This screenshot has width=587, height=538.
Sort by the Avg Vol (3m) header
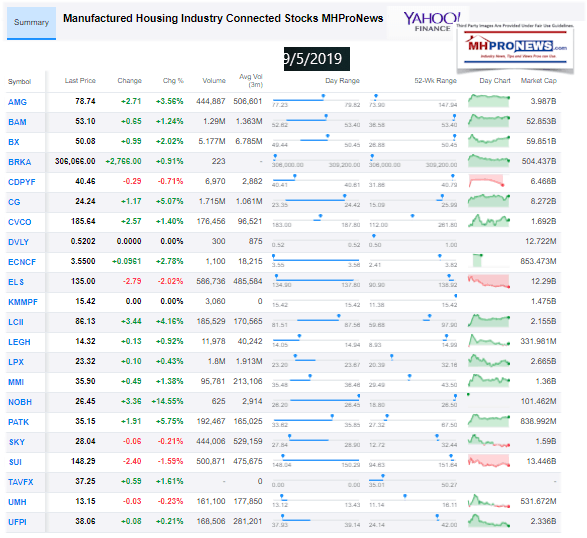(251, 80)
